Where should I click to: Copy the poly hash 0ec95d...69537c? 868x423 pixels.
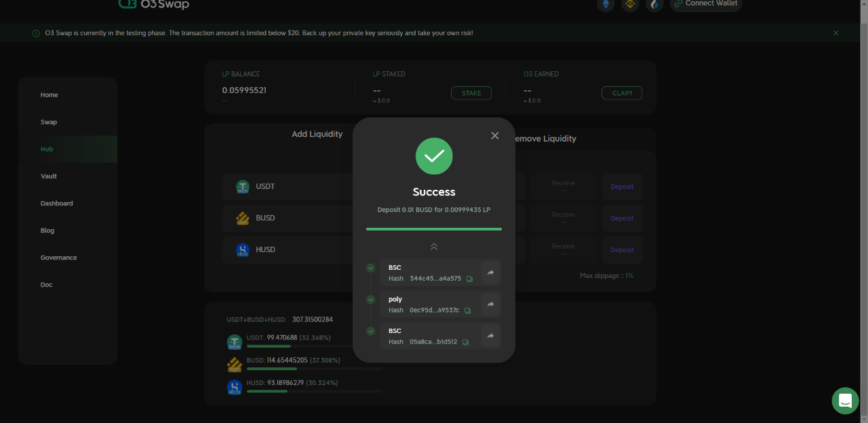(x=467, y=310)
